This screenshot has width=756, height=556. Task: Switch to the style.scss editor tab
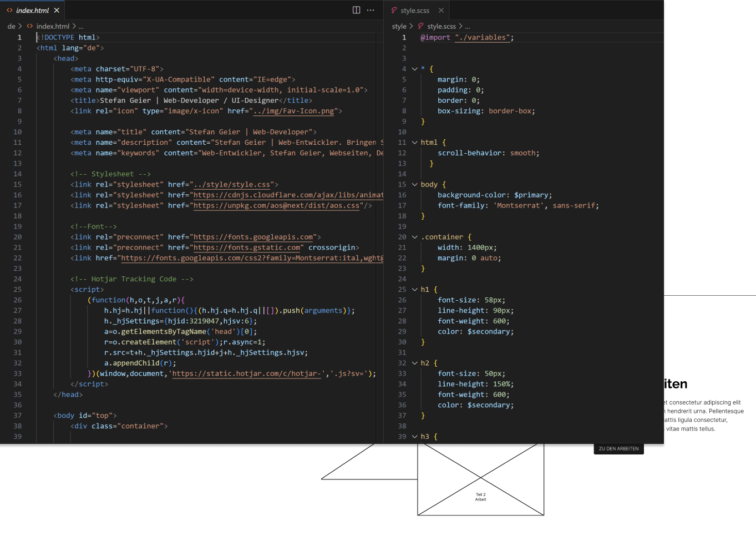point(415,11)
